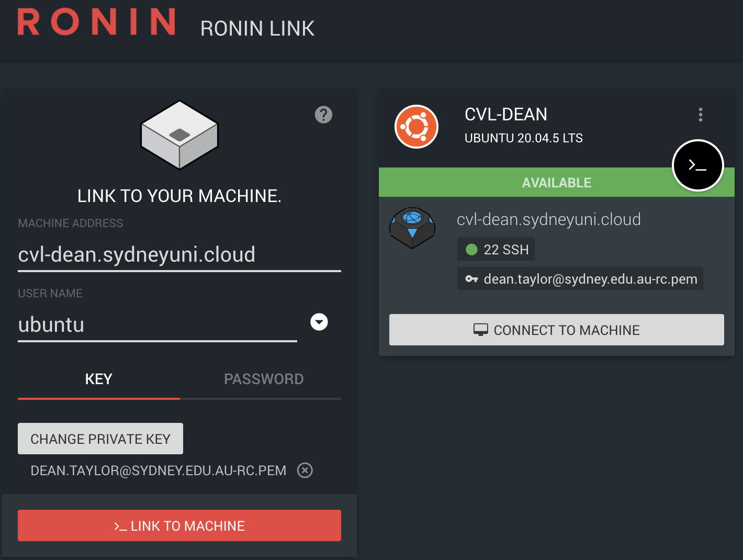
Task: Click the blue RONIN Link device icon
Action: [412, 228]
